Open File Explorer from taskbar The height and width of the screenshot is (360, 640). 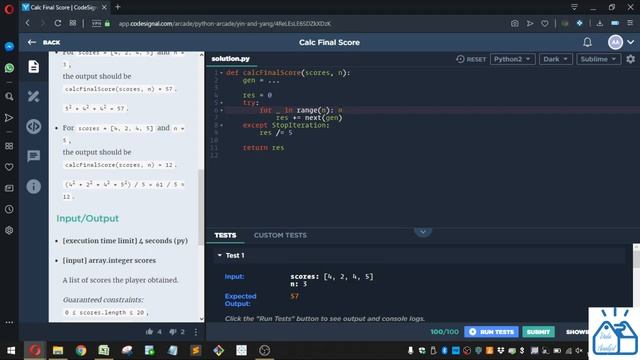(58, 350)
